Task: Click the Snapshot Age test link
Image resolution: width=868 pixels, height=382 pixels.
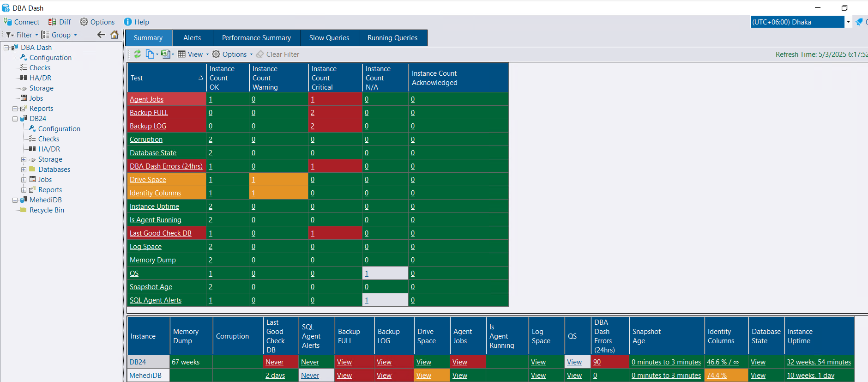Action: pyautogui.click(x=151, y=286)
